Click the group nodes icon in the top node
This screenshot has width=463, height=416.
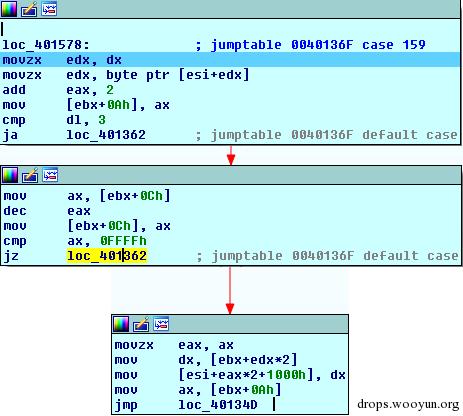(x=49, y=9)
